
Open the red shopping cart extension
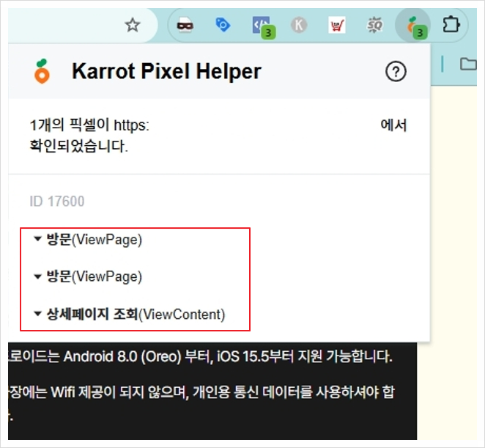tap(336, 25)
